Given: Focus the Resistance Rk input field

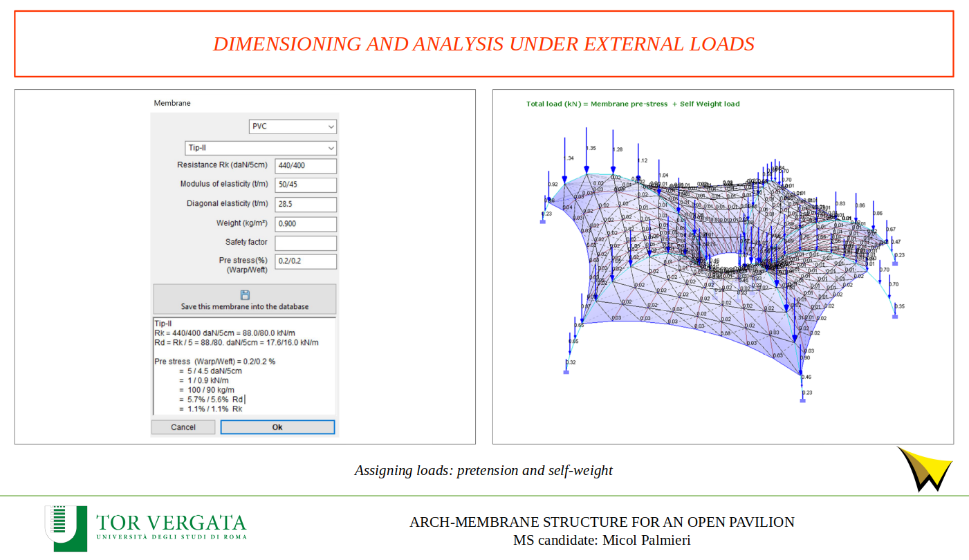Looking at the screenshot, I should (x=305, y=166).
